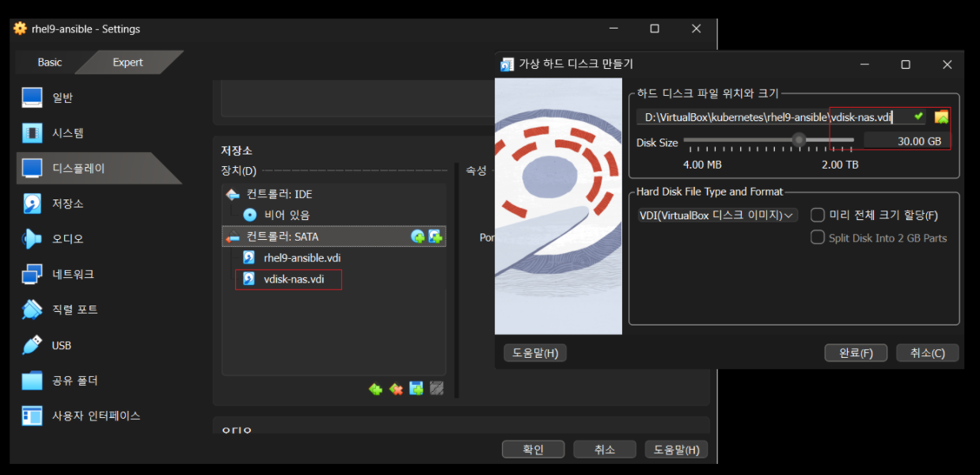Maximize the 가상 하드 디스크 만들기 dialog
Viewport: 980px width, 475px height.
906,64
